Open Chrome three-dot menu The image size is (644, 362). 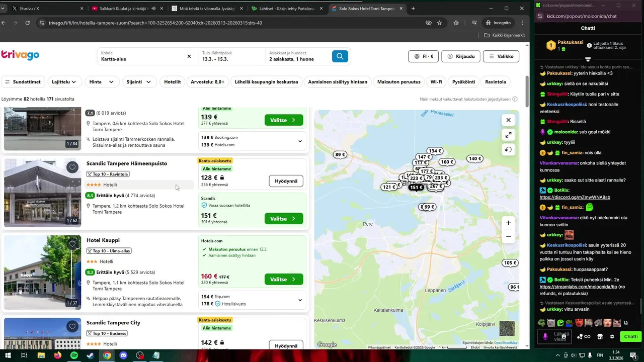coord(522,23)
